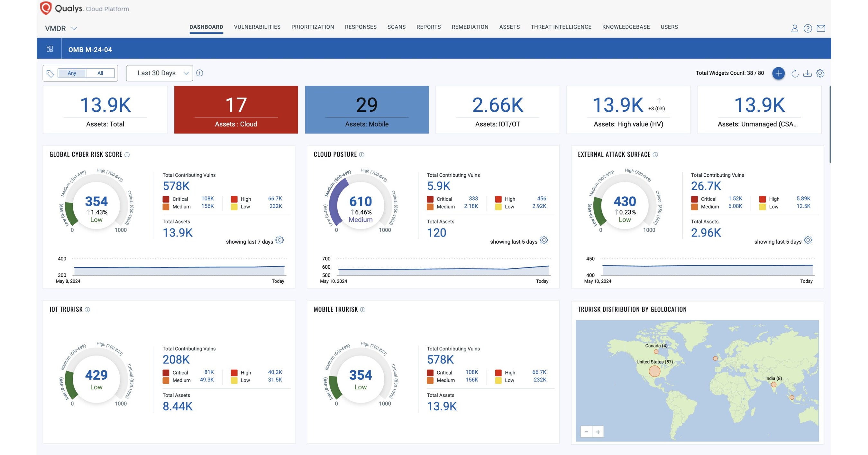
Task: Open gear in External Attack Surface widget
Action: 808,240
